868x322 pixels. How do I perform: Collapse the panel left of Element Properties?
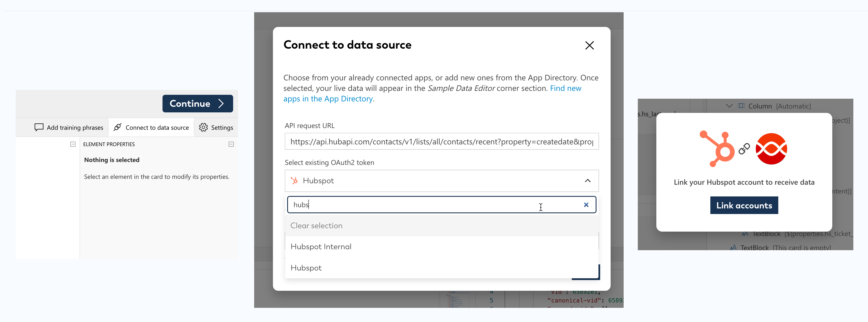tap(73, 144)
